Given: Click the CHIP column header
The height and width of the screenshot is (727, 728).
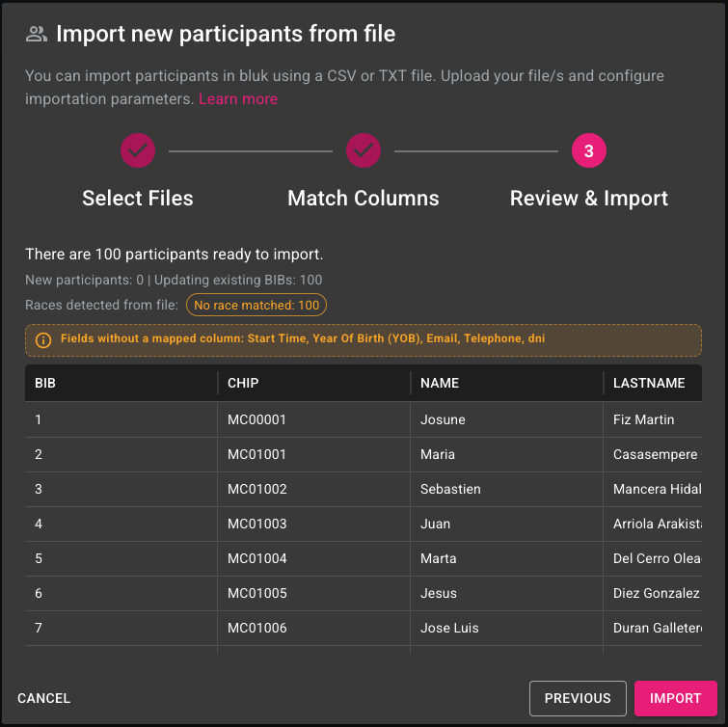Looking at the screenshot, I should click(x=243, y=383).
